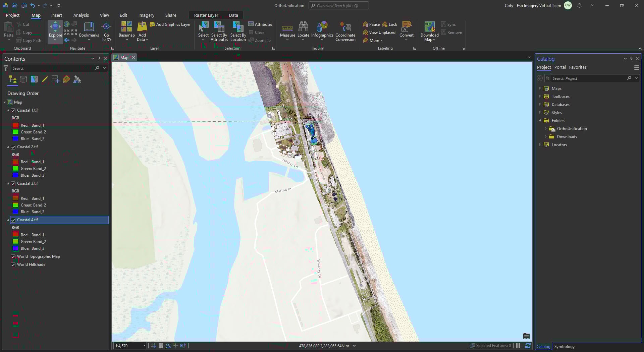This screenshot has height=352, width=644.
Task: Click the Clear selection button
Action: (258, 32)
